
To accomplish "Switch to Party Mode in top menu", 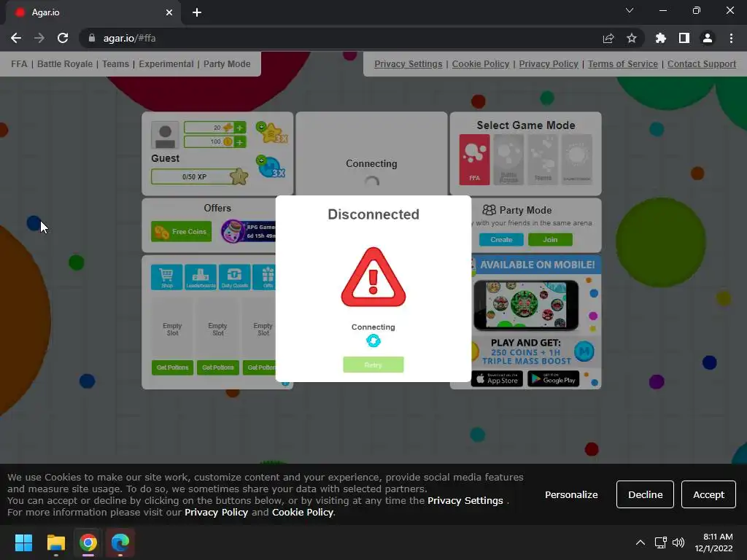I will click(x=227, y=64).
